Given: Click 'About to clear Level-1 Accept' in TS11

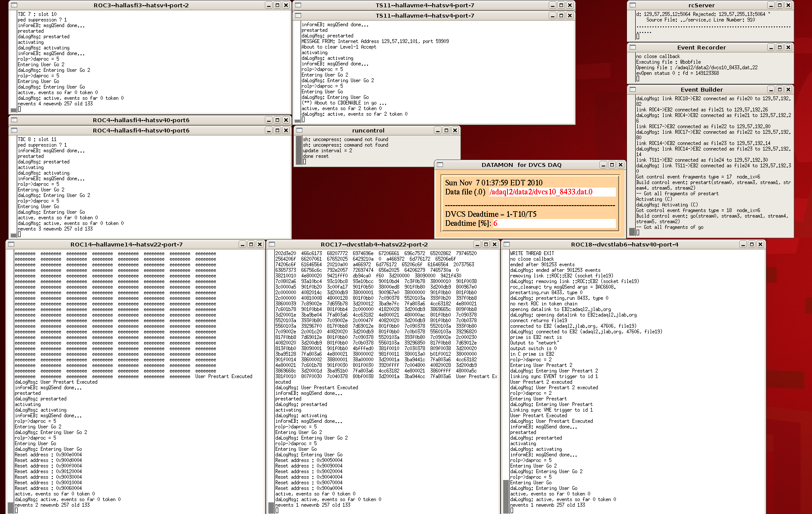Looking at the screenshot, I should click(339, 47).
